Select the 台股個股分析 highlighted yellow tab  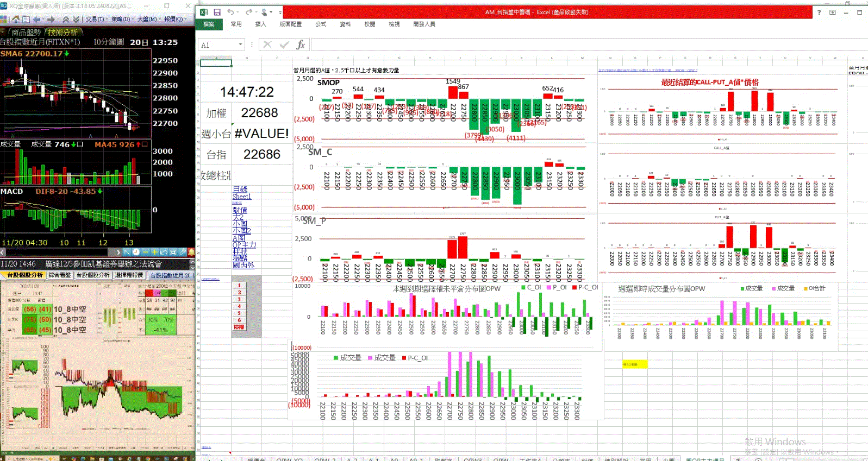coord(24,275)
